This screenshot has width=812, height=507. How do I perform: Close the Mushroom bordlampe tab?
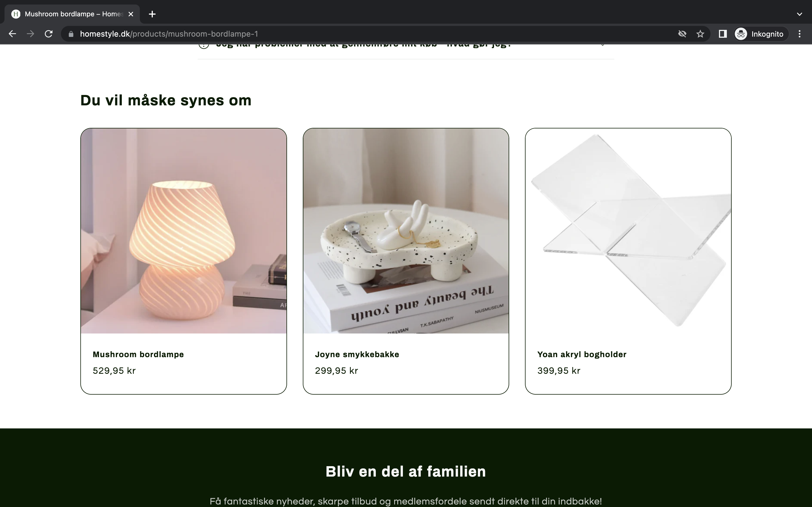click(x=131, y=14)
